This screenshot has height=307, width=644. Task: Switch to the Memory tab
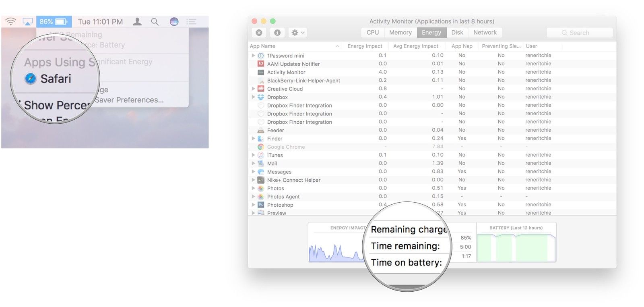click(400, 33)
